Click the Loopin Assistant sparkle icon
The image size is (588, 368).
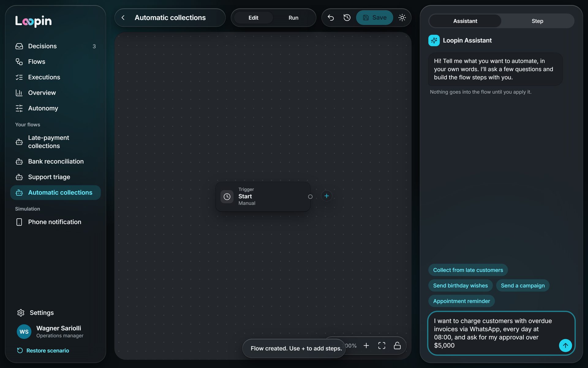[x=434, y=40]
